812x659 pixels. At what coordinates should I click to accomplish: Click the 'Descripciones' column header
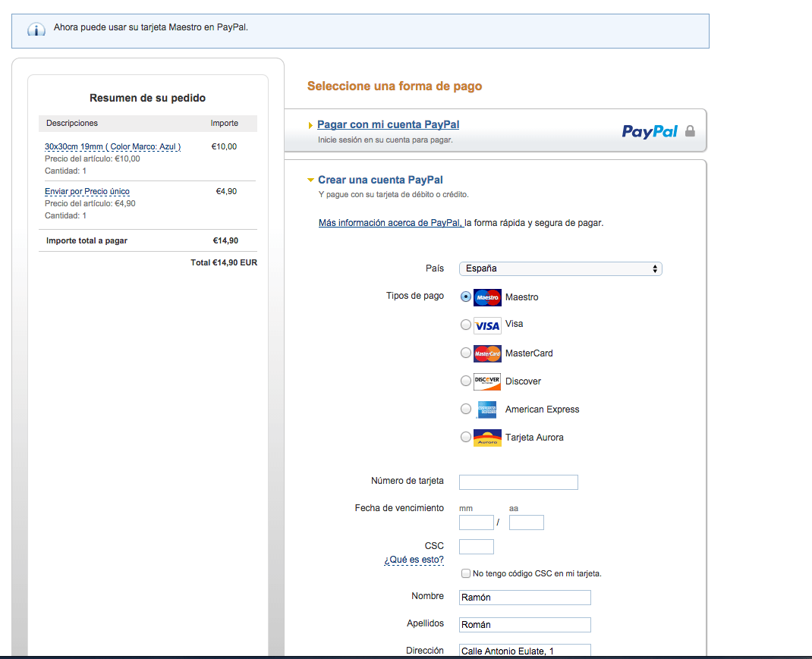[x=72, y=123]
